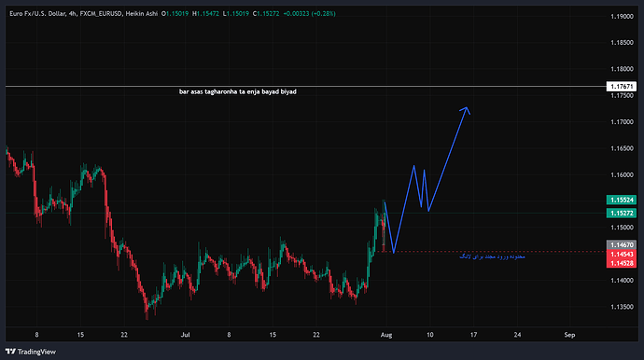Click the 1.14000 price axis tick
644x360 pixels.
tap(622, 281)
